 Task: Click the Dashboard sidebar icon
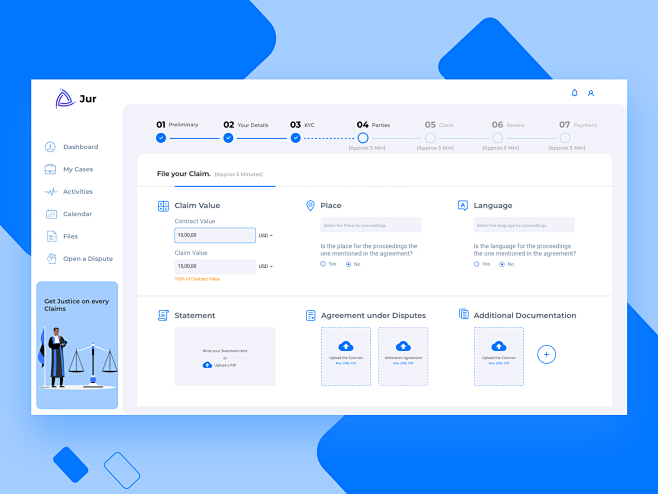50,147
